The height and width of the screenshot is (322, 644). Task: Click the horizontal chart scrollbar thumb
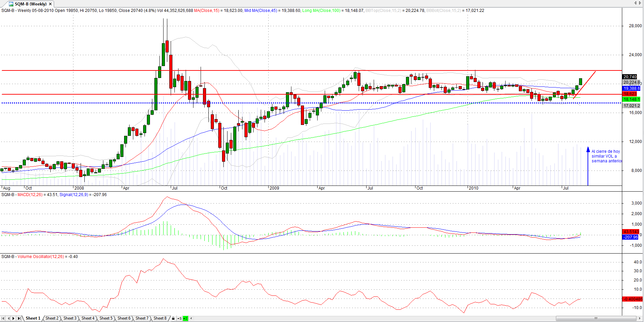click(596, 319)
